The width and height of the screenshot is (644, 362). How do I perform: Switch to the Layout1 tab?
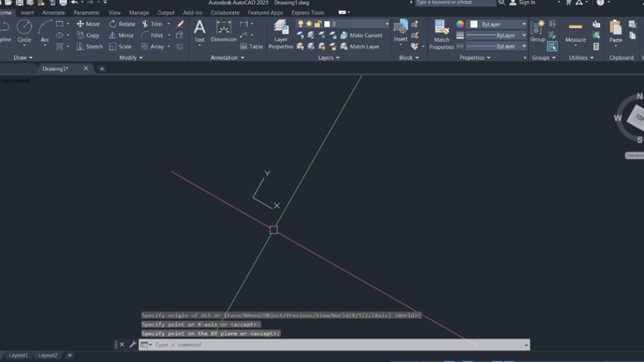point(19,355)
